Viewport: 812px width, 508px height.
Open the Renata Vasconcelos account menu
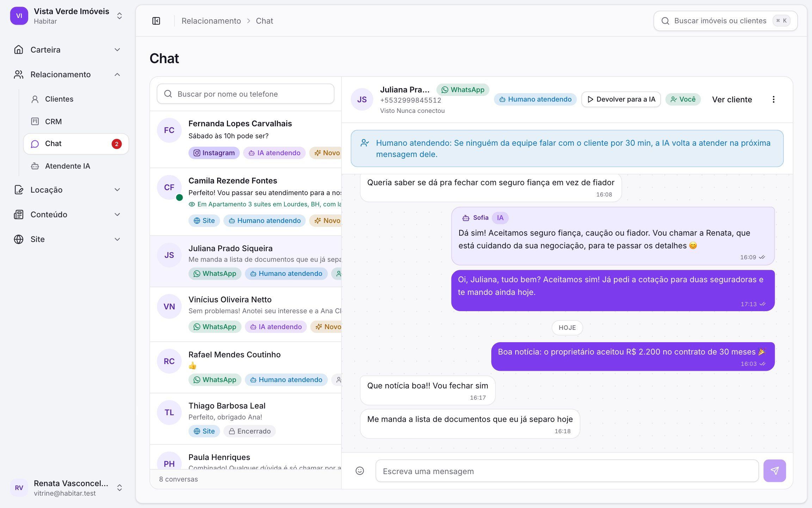[x=67, y=488]
